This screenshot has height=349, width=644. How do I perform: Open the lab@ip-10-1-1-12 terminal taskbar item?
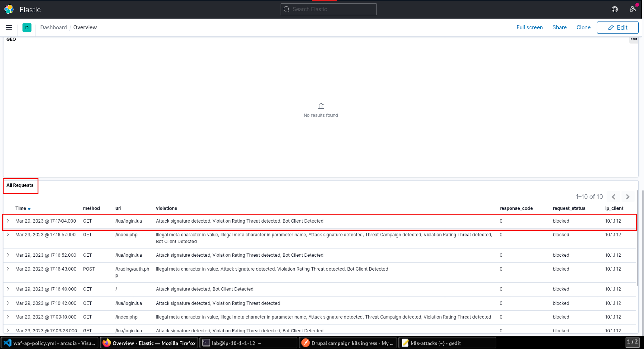248,343
